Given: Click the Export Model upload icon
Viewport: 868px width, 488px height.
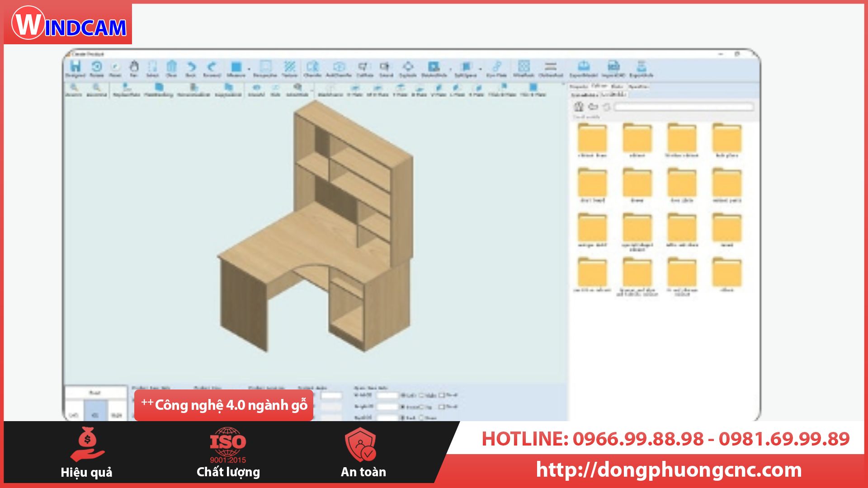Looking at the screenshot, I should (x=584, y=67).
